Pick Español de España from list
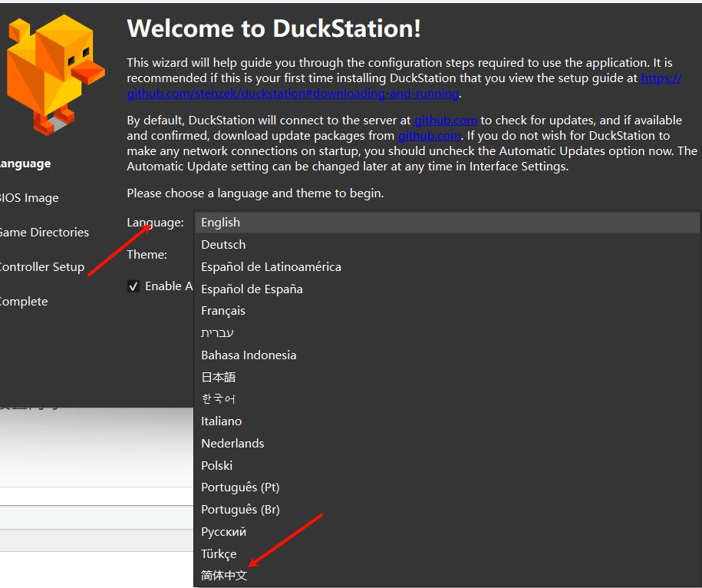Viewport: 702px width, 588px height. coord(252,289)
